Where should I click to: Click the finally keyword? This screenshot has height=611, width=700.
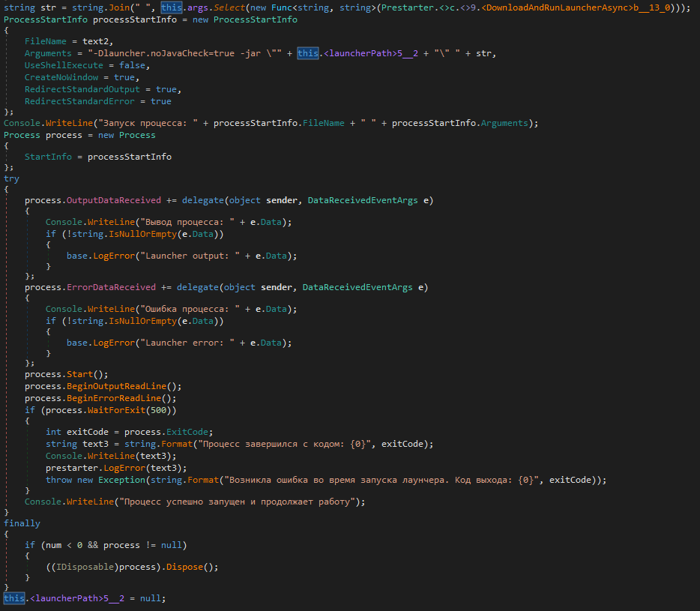[22, 523]
